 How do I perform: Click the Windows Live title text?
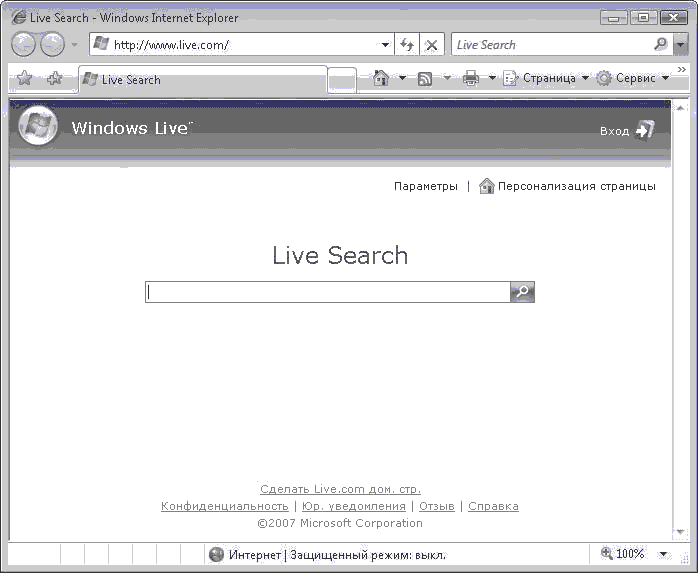(x=132, y=128)
